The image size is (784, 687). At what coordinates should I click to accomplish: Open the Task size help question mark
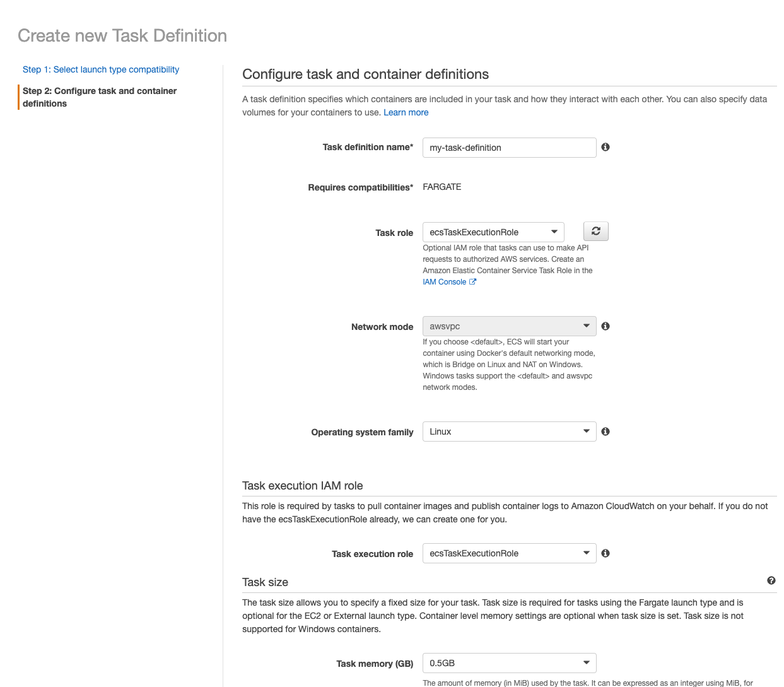point(771,580)
